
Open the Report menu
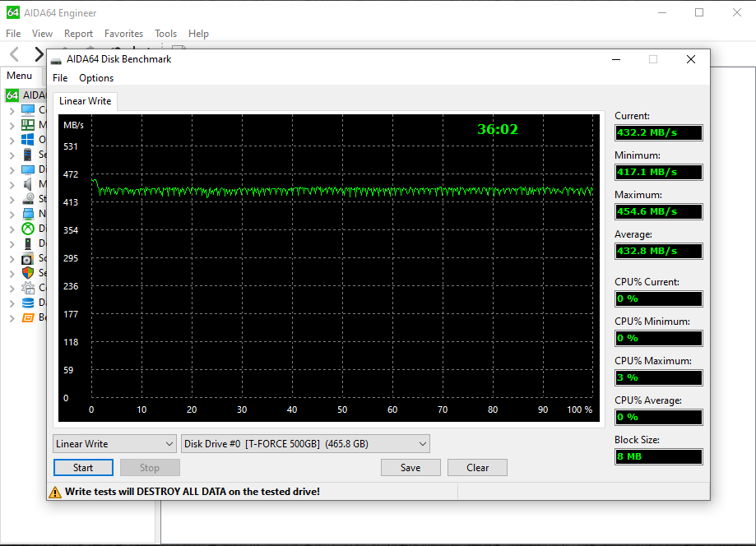pos(78,33)
